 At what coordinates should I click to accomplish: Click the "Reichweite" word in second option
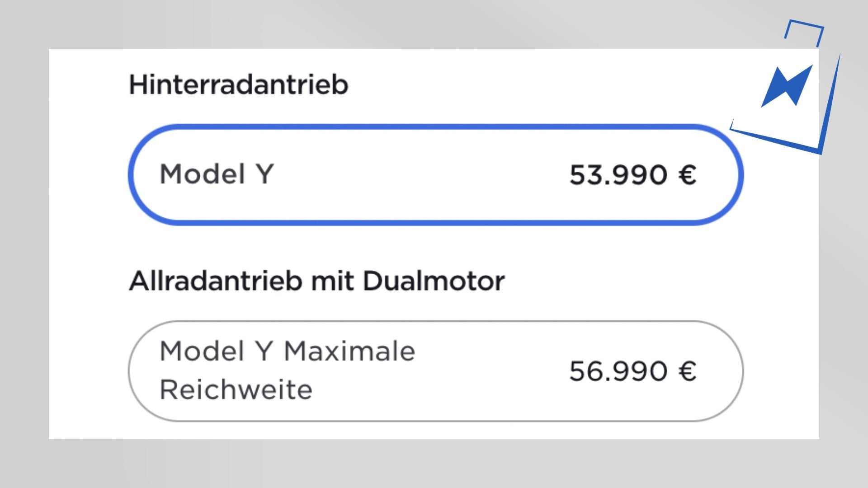tap(236, 389)
